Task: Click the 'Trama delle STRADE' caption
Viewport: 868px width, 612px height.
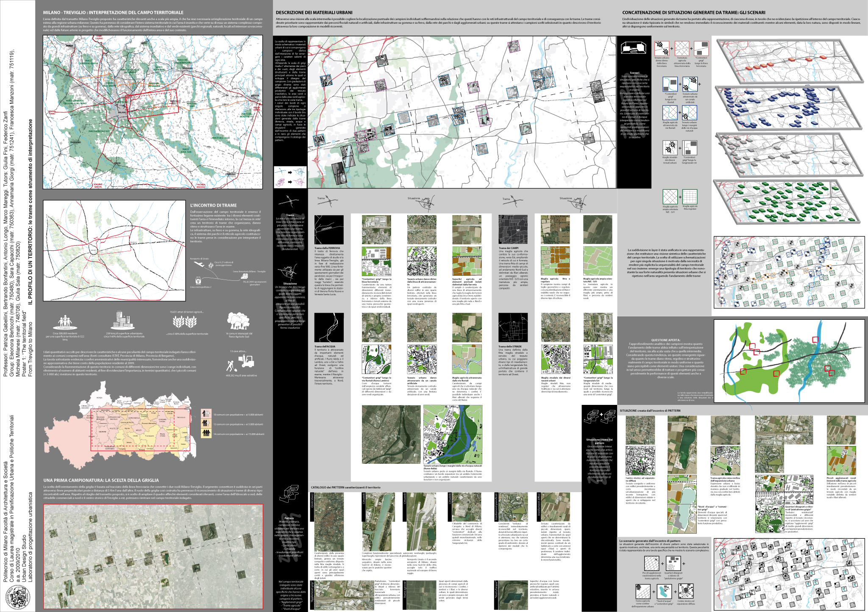Action: [x=510, y=346]
